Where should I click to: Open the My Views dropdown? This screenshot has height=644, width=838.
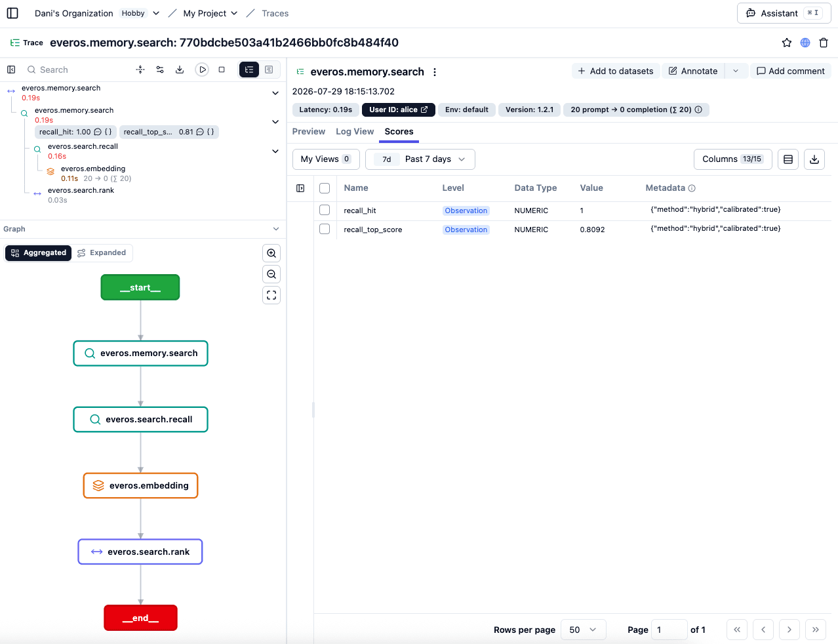[326, 159]
